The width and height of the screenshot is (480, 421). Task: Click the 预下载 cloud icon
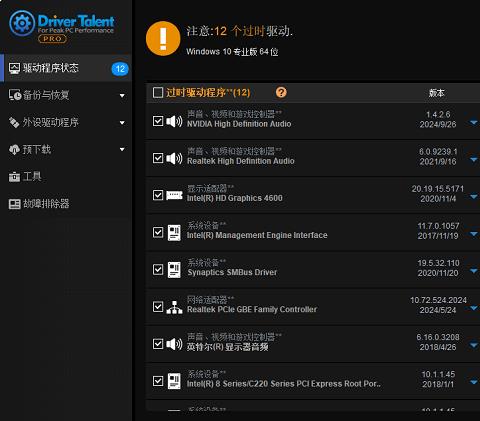(14, 149)
